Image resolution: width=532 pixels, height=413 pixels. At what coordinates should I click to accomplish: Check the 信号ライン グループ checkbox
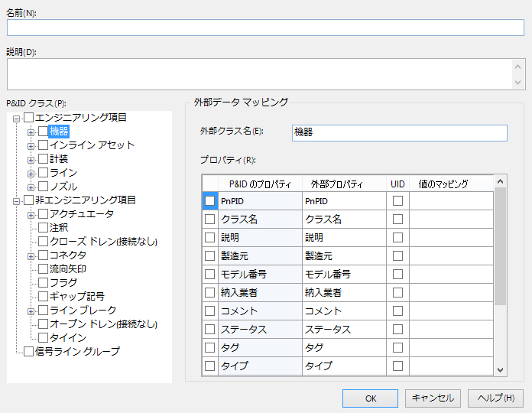coord(29,352)
